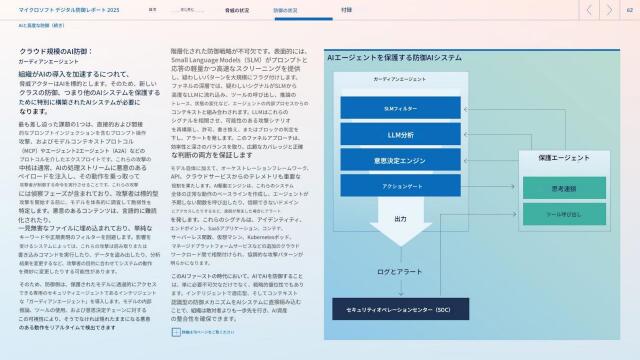Click the クラウド規模のAI防御 heading
This screenshot has width=640, height=360.
[x=56, y=51]
